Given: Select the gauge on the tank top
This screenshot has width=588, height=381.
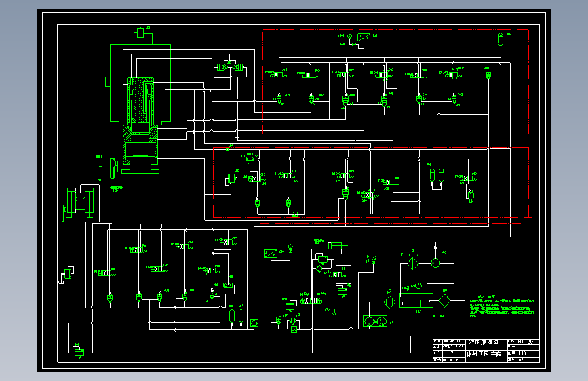Looking at the screenshot, I should 418,286.
